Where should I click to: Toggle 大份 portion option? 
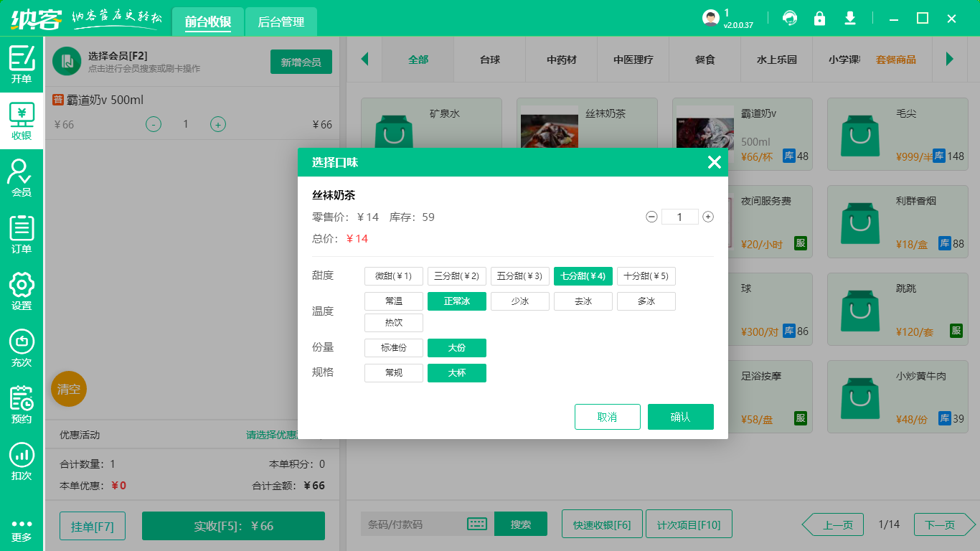point(457,348)
